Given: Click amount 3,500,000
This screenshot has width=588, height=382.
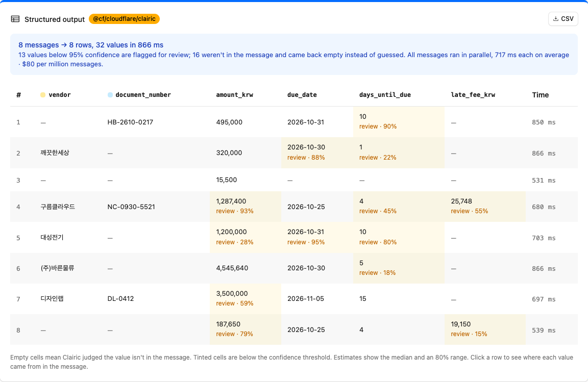Looking at the screenshot, I should click(x=232, y=294).
